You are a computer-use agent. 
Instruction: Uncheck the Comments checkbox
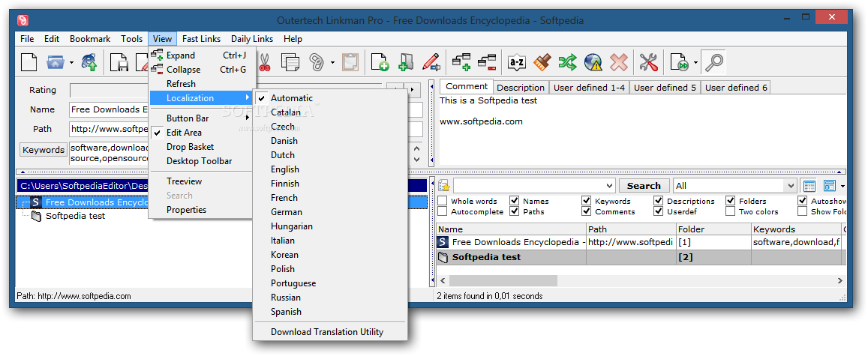[586, 211]
